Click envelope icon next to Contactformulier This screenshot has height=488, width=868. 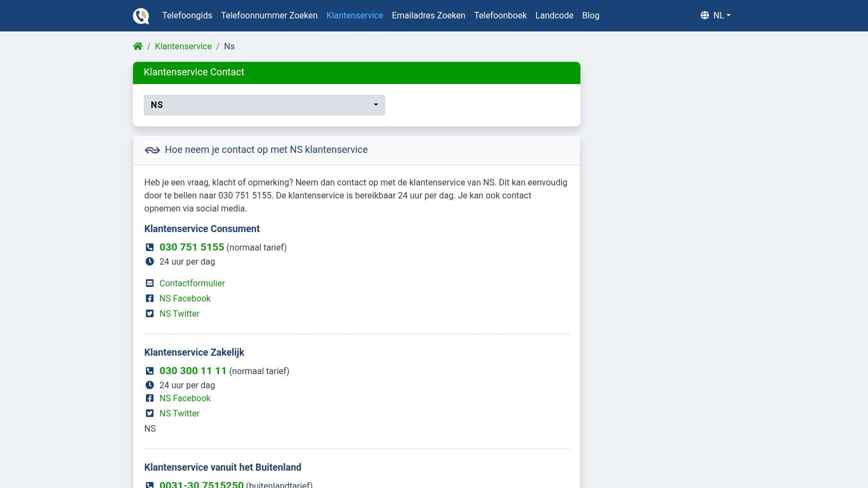pyautogui.click(x=150, y=283)
